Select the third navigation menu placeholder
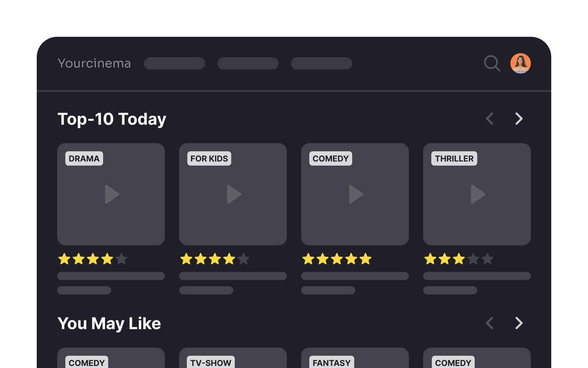 (x=322, y=63)
